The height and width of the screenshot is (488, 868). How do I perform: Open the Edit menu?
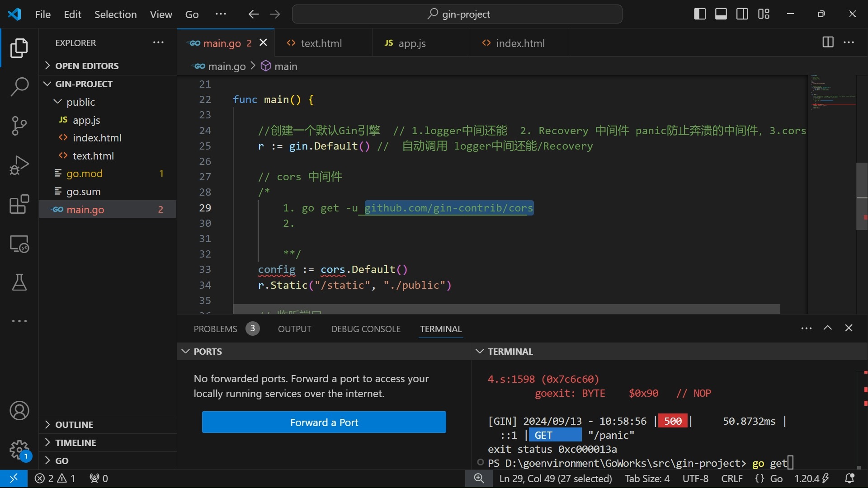[x=72, y=14]
